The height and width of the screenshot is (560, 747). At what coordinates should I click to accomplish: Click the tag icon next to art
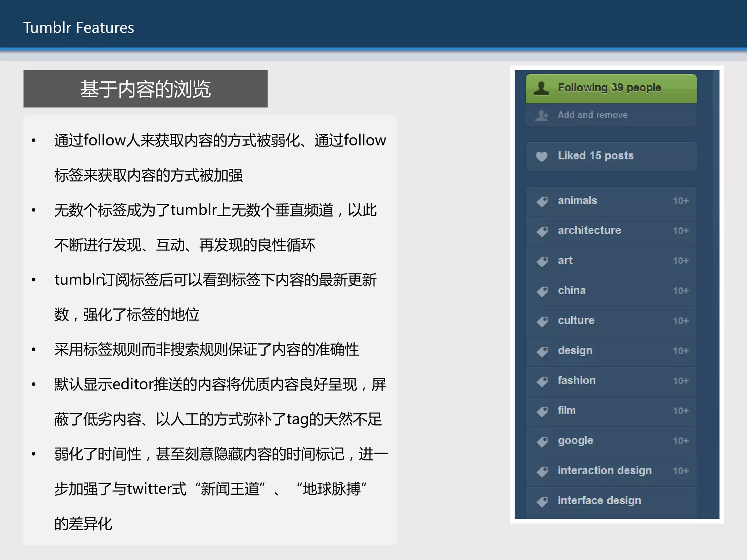point(542,261)
